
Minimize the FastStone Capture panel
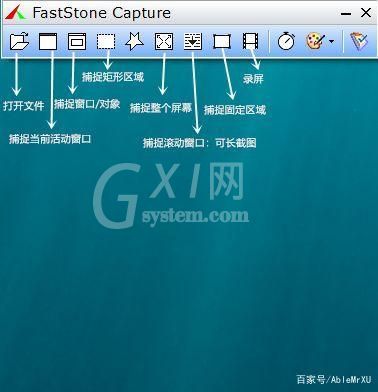(x=346, y=14)
